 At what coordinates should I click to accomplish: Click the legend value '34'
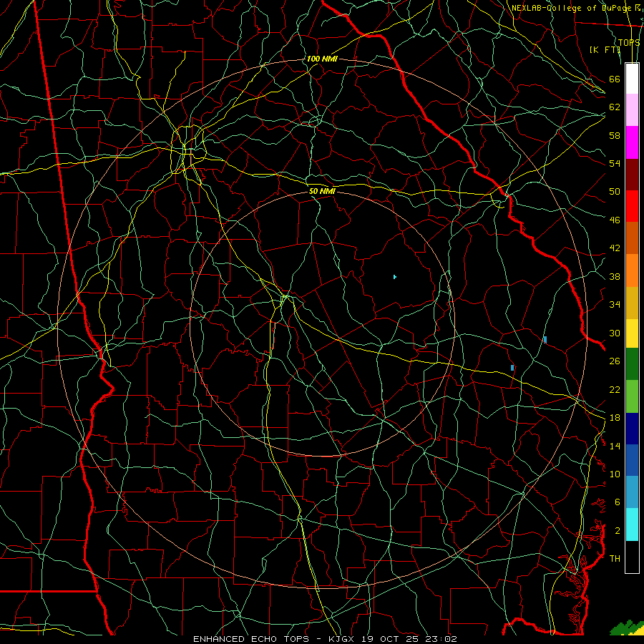pos(615,305)
